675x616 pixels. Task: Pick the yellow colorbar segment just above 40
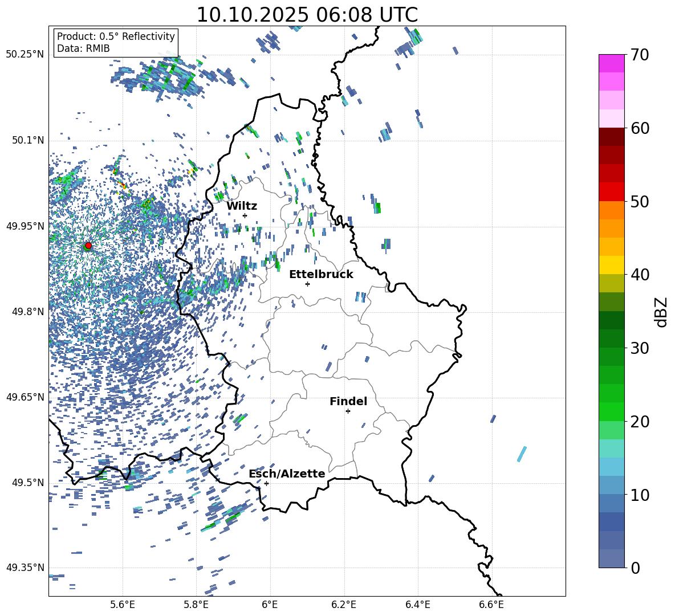[x=612, y=266]
